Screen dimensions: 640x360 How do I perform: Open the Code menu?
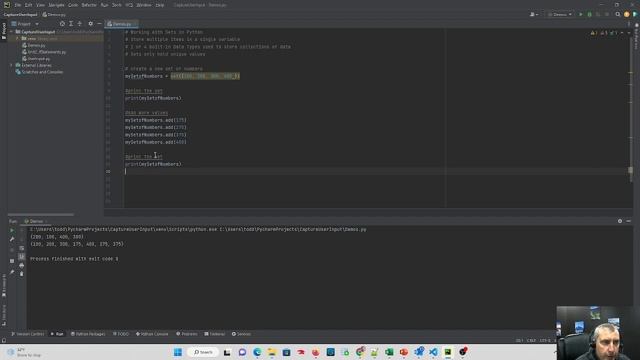tap(73, 5)
